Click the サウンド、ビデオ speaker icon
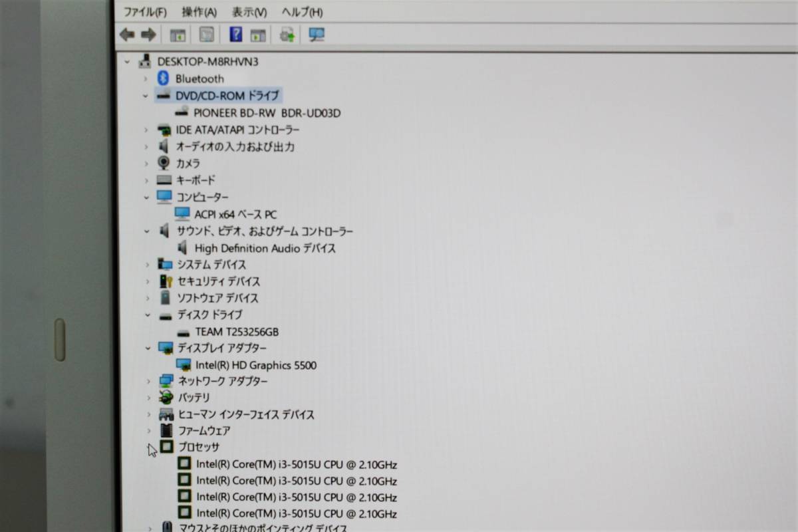Screen dimensions: 798x532 coord(164,231)
